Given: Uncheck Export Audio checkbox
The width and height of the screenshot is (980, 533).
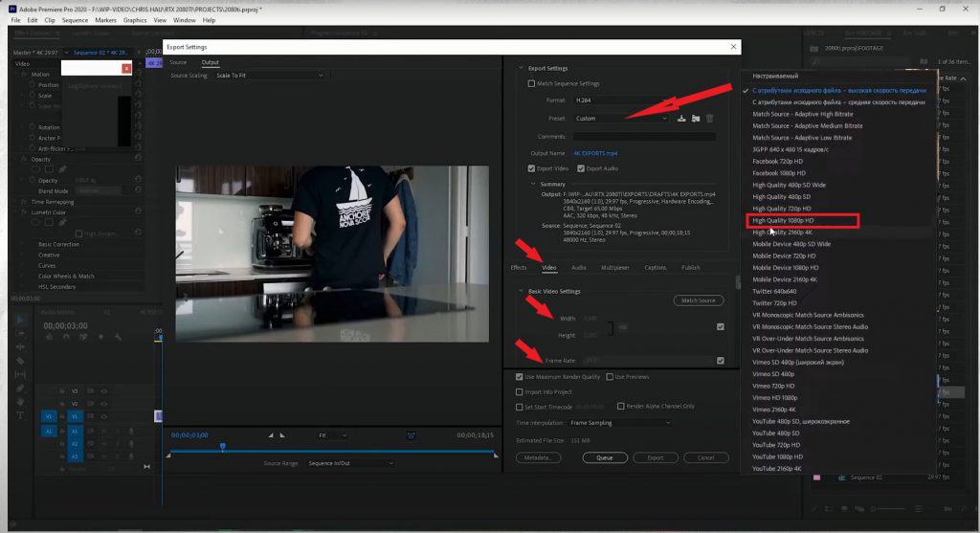Looking at the screenshot, I should tap(581, 168).
